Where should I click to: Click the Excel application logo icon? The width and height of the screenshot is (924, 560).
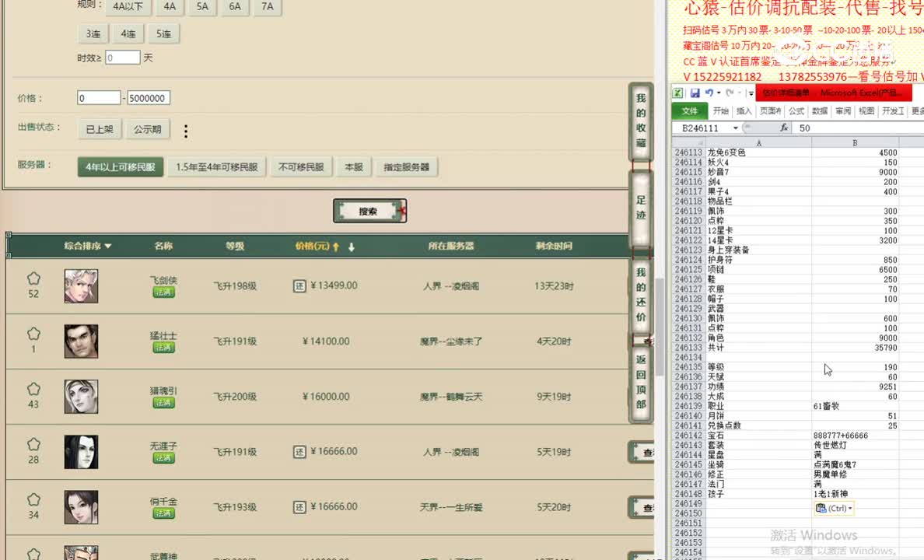677,93
